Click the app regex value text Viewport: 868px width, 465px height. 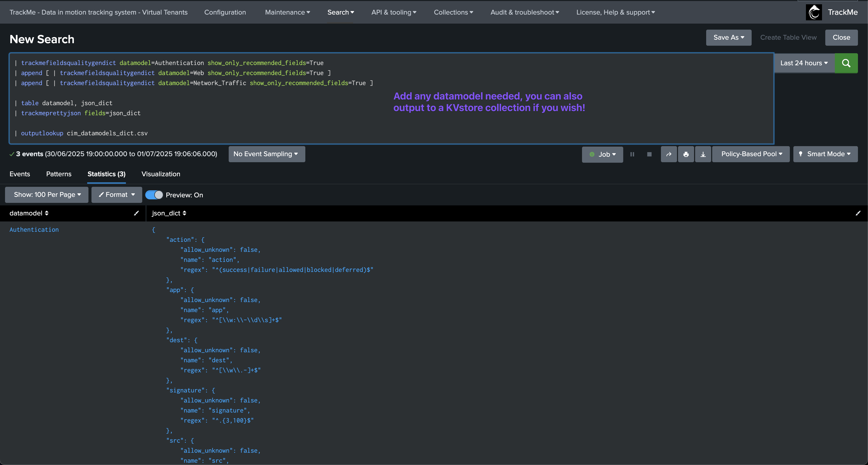point(247,320)
